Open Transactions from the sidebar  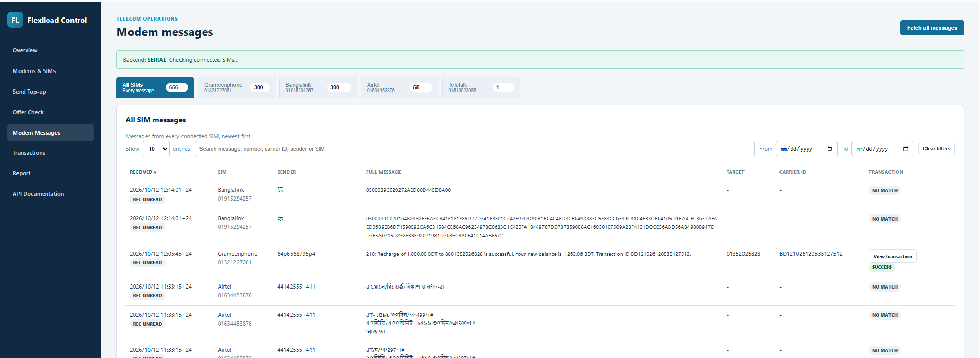50,153
